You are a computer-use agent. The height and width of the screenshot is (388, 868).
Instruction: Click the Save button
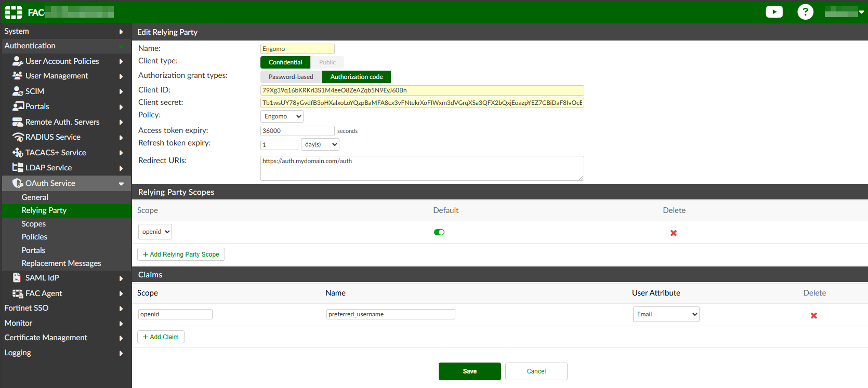[469, 371]
